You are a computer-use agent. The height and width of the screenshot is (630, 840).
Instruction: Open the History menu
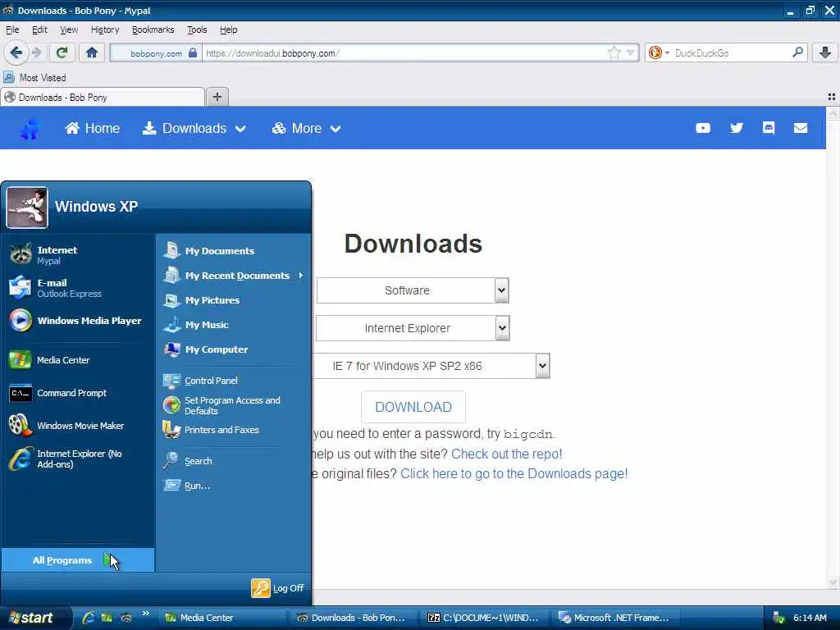tap(105, 30)
